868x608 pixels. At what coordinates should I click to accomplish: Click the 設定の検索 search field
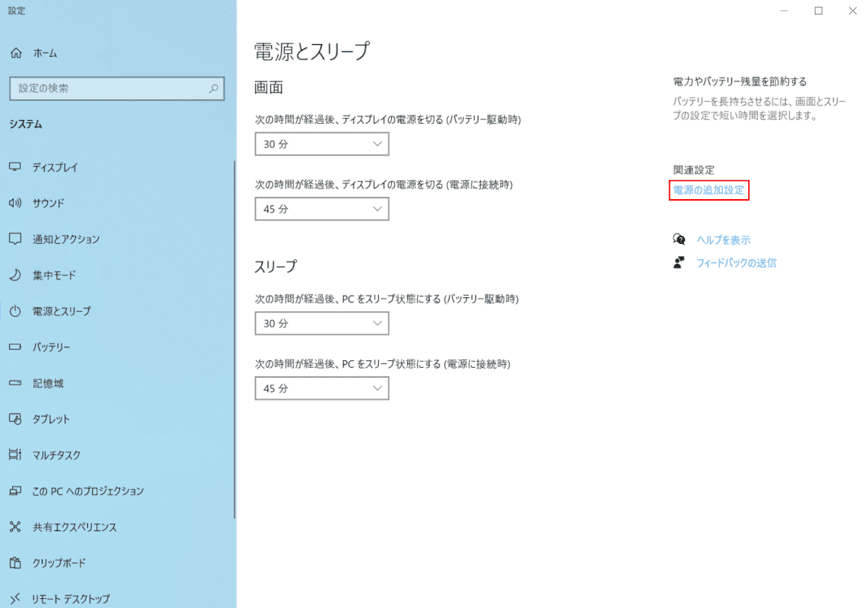pos(117,89)
